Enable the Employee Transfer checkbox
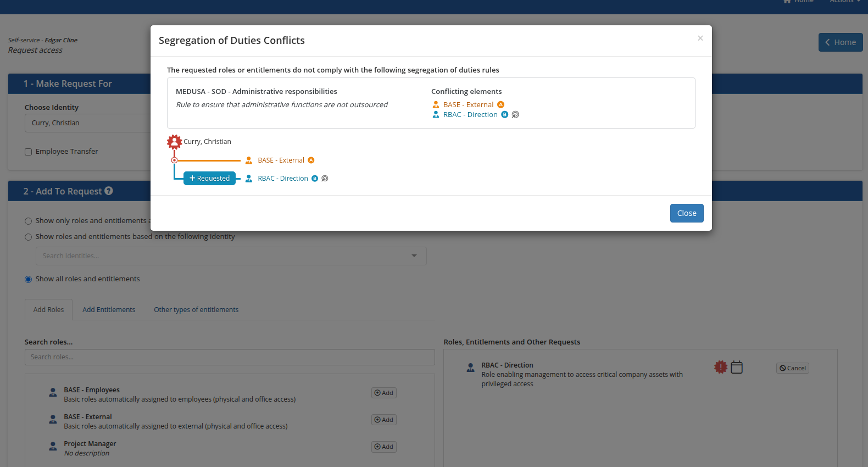This screenshot has height=467, width=868. (28, 151)
